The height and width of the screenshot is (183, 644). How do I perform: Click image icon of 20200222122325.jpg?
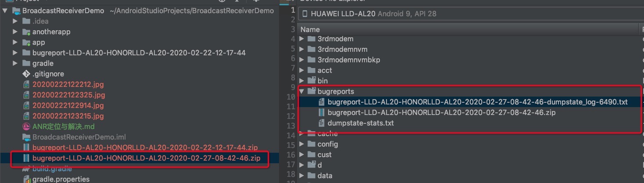tap(26, 95)
